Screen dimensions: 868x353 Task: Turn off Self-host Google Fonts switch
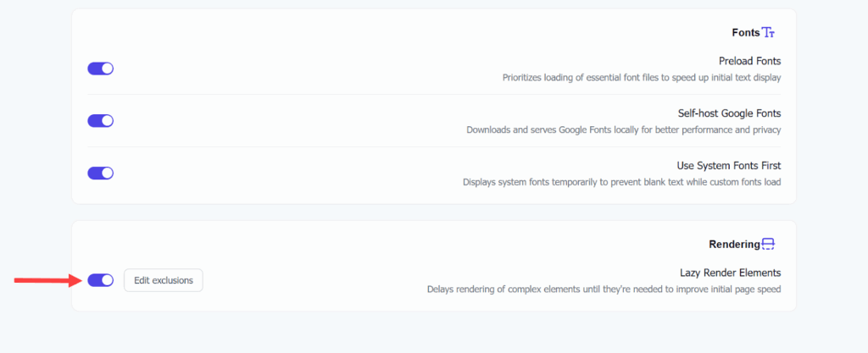(x=101, y=121)
